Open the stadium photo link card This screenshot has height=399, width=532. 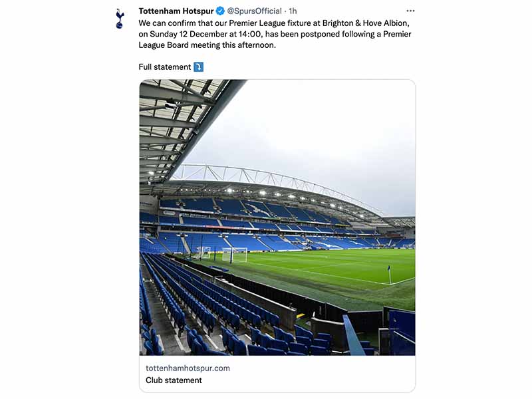pos(277,217)
